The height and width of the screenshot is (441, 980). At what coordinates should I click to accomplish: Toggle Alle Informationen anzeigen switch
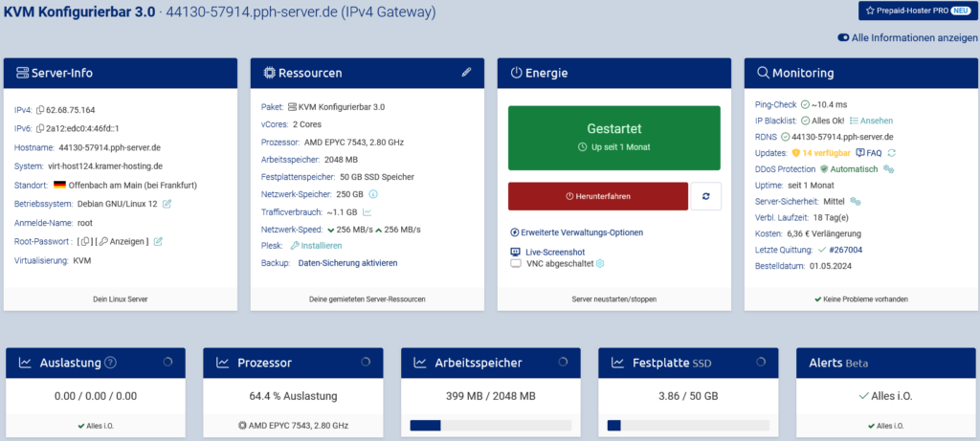(x=843, y=38)
